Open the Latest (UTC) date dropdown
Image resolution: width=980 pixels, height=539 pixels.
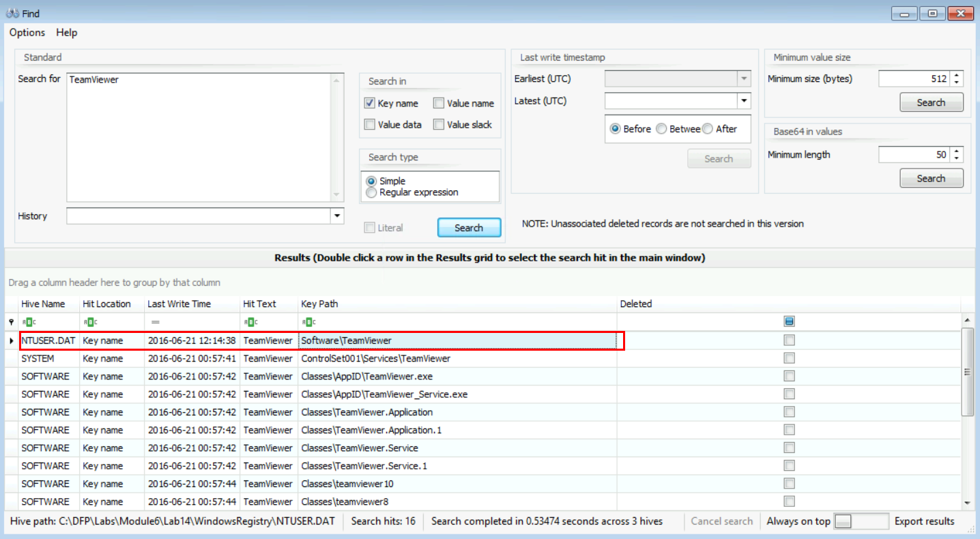click(744, 102)
